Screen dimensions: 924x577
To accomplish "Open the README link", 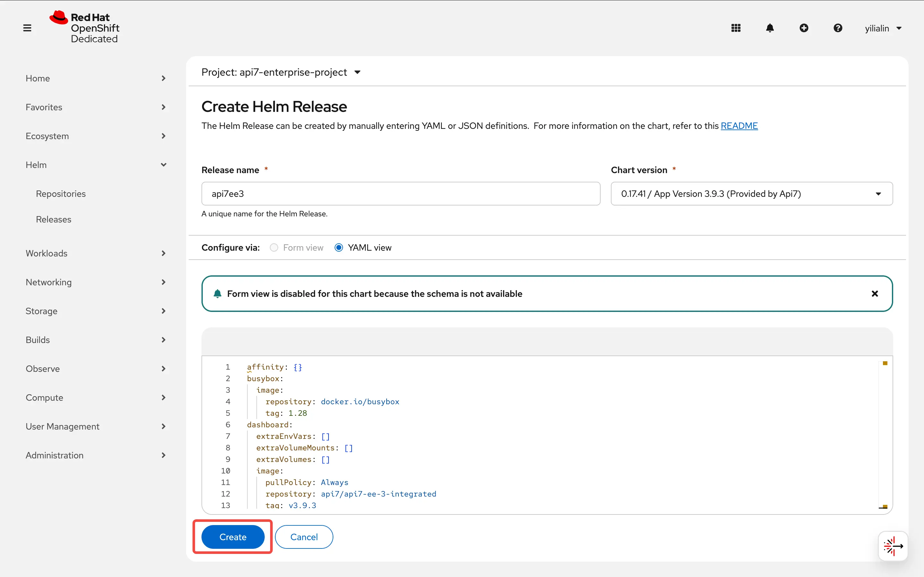I will (x=739, y=126).
